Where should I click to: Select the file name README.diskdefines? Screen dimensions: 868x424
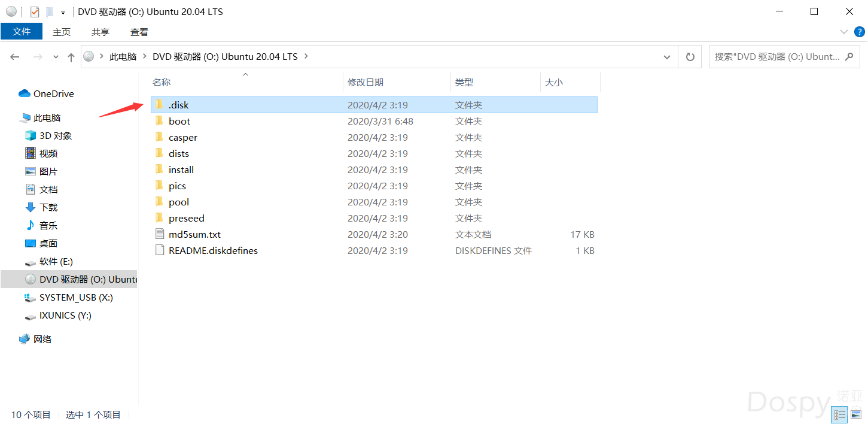tap(213, 250)
